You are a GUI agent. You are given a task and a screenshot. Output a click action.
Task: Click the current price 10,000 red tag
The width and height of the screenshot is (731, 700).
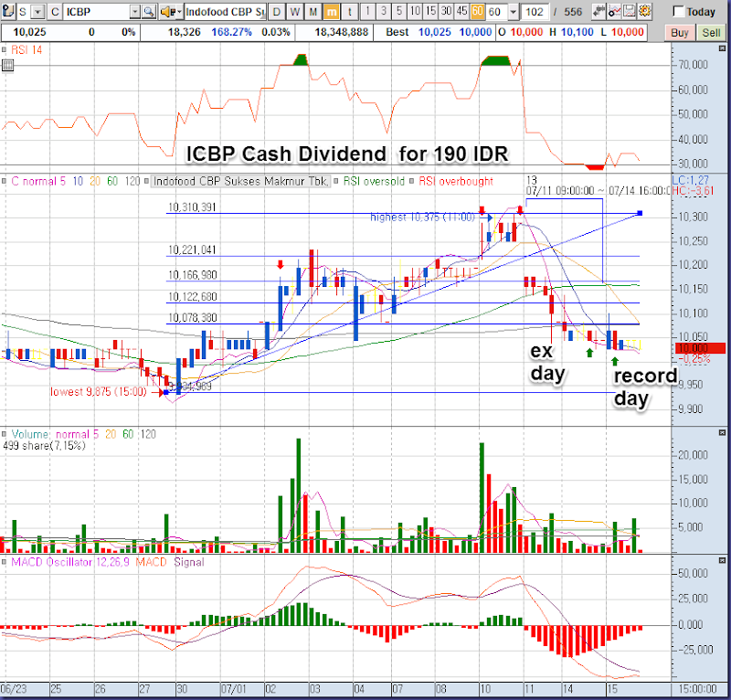tap(700, 348)
